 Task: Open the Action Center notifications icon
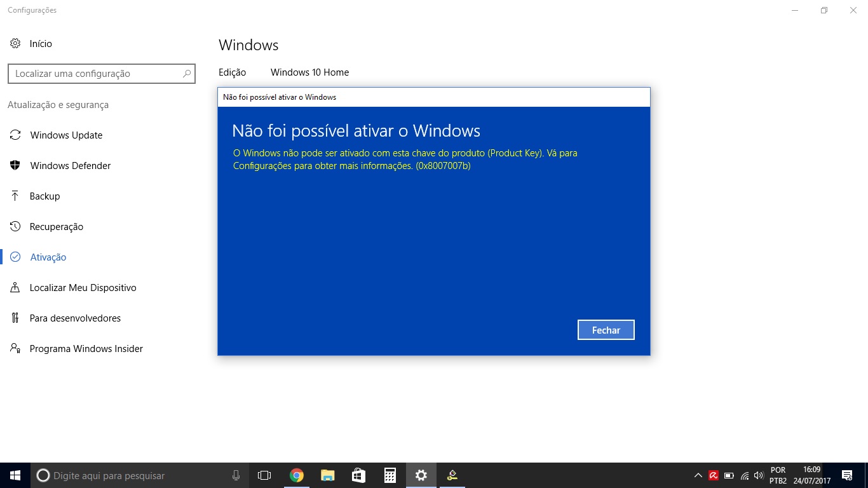point(847,475)
